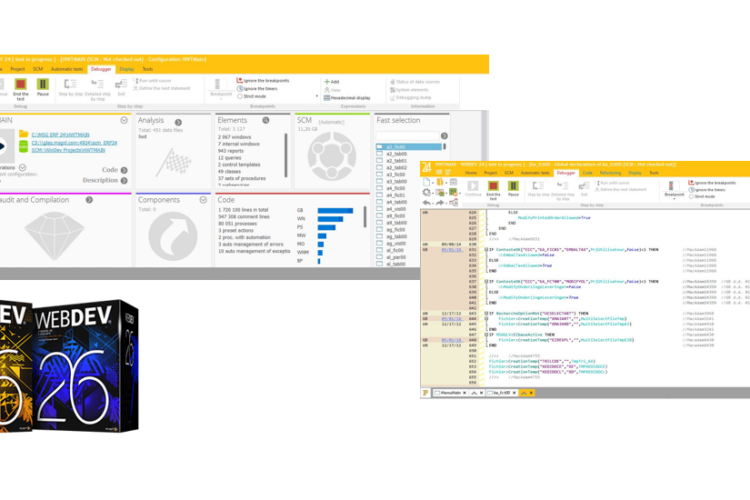The image size is (750, 500).
Task: Open the Elements search magnifier icon
Action: pos(266,121)
